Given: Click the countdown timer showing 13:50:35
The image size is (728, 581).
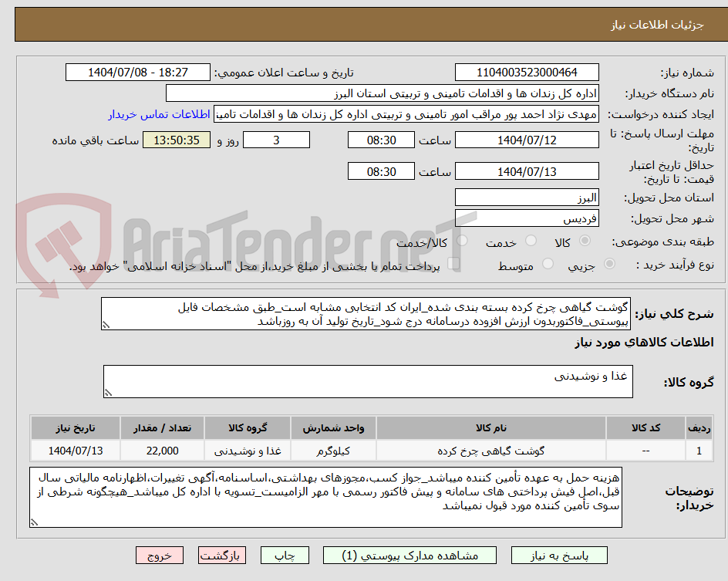Looking at the screenshot, I should (x=175, y=140).
